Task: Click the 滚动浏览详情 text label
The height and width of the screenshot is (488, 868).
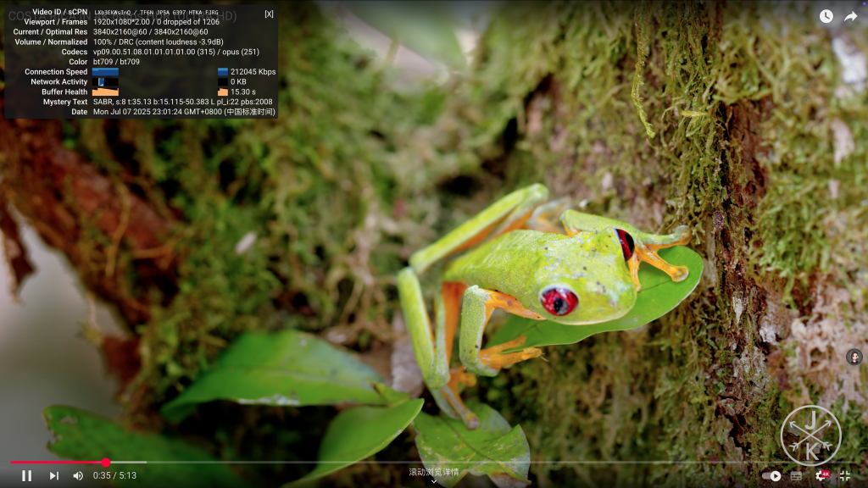Action: pos(434,472)
